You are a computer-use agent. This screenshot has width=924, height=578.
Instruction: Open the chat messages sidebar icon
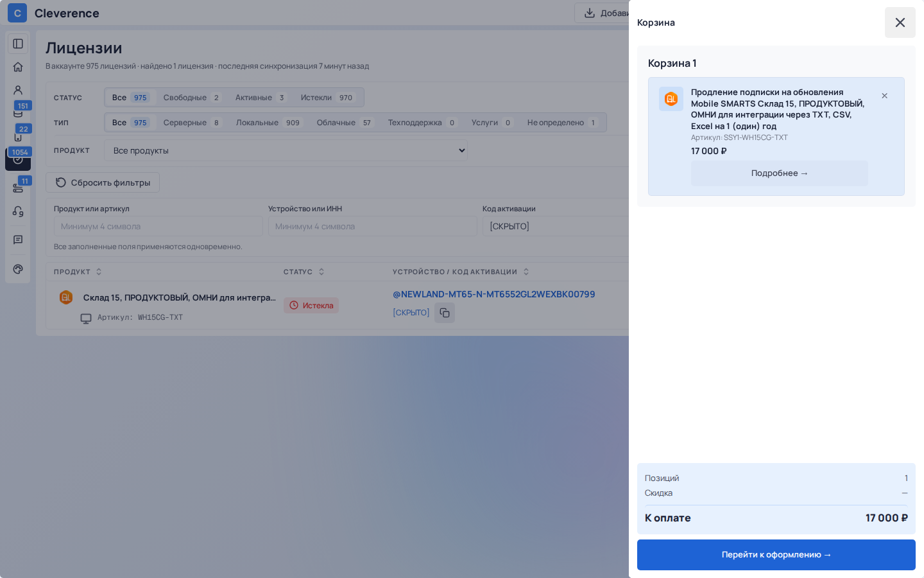pyautogui.click(x=18, y=240)
